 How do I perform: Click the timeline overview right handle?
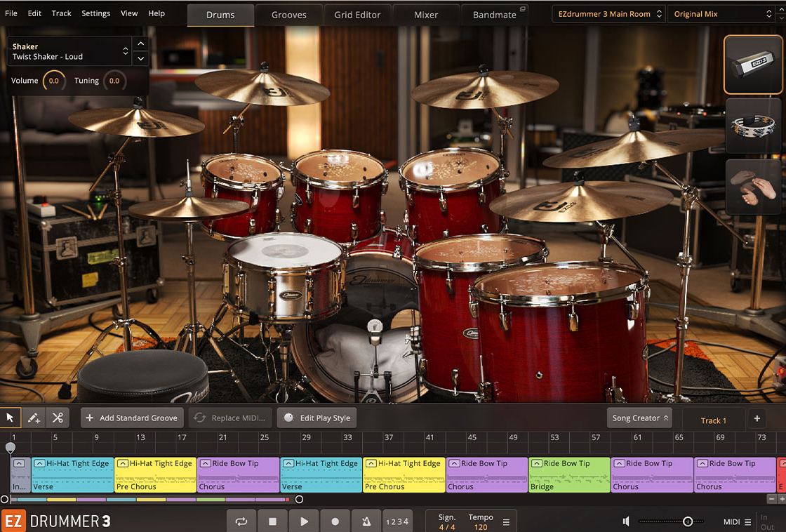(x=299, y=500)
